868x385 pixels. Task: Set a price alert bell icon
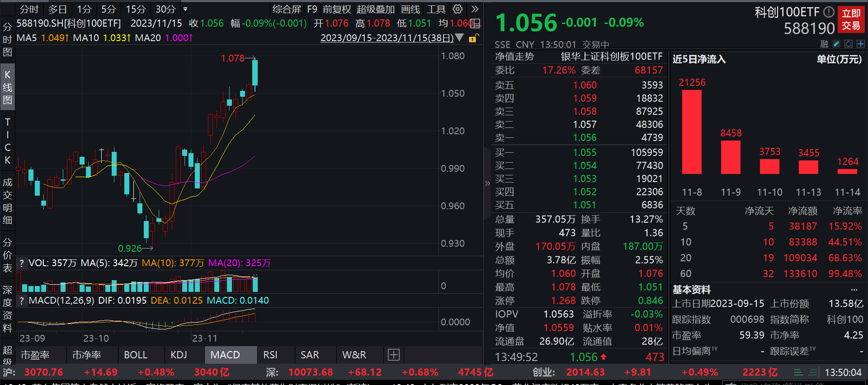tap(849, 44)
